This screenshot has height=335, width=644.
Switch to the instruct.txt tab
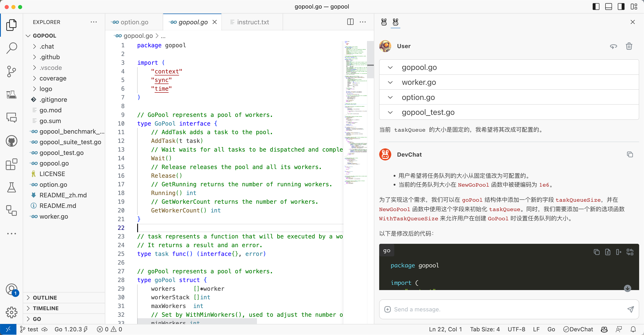click(253, 22)
